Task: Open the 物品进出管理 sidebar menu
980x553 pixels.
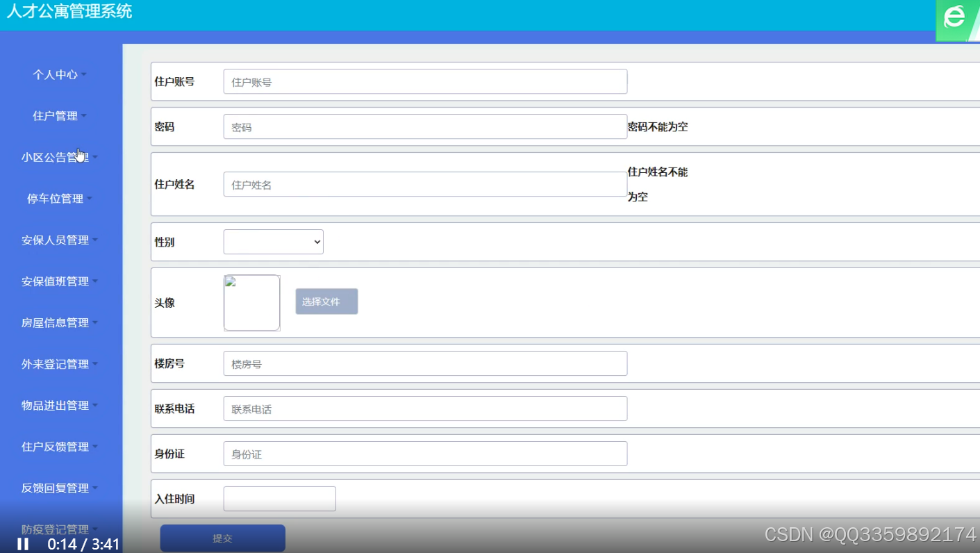Action: click(x=60, y=405)
